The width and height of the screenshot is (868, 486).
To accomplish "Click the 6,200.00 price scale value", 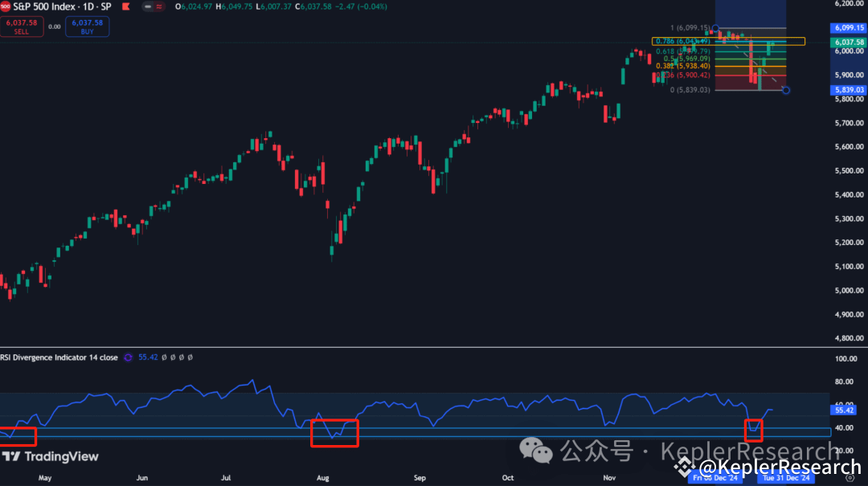I will tap(850, 3).
